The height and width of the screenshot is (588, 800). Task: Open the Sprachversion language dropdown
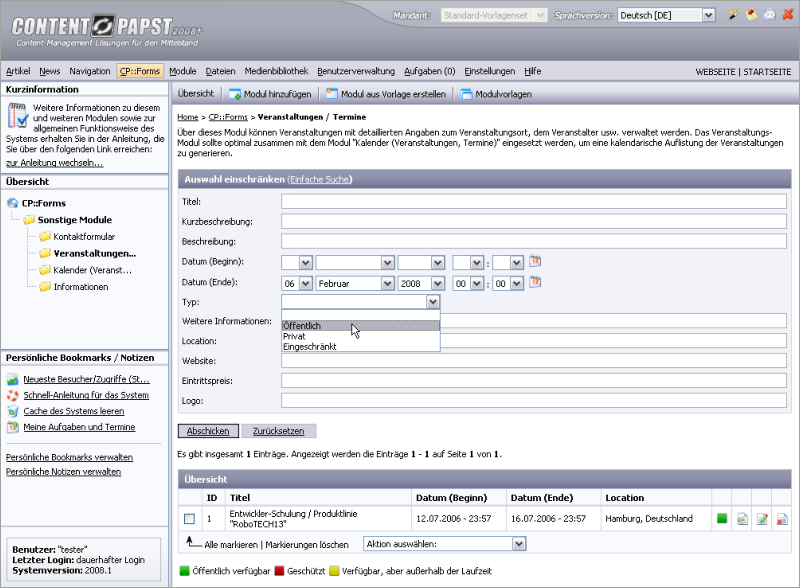pyautogui.click(x=666, y=15)
